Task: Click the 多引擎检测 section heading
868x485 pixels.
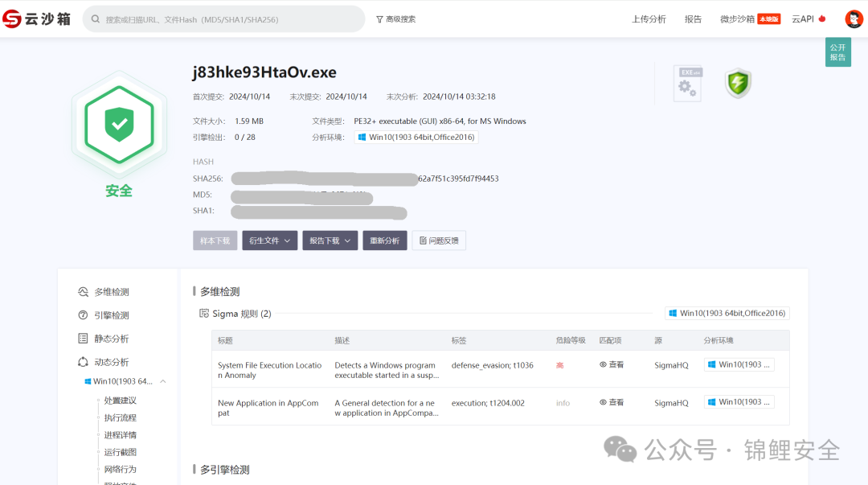Action: (224, 470)
